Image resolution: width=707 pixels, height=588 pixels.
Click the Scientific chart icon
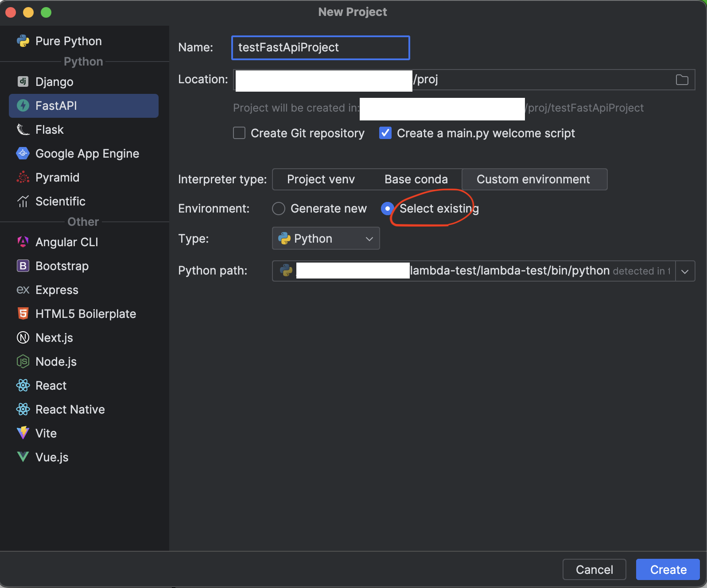(x=23, y=201)
